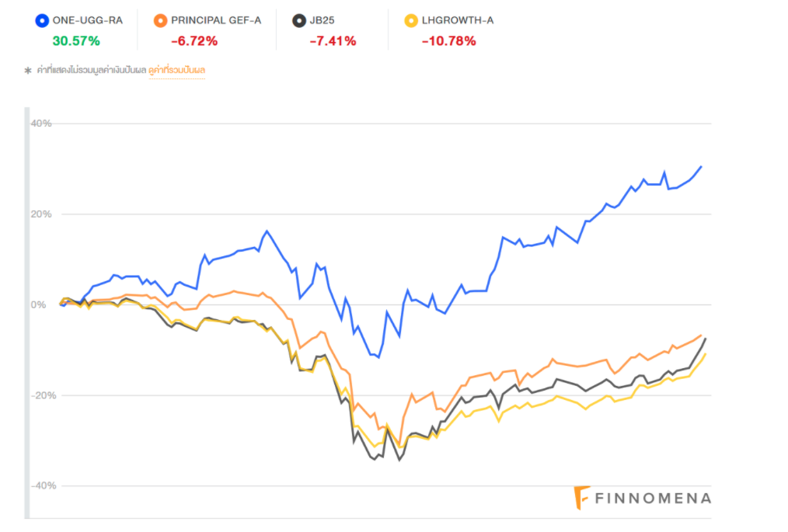Click the FINNOMENA watermark text
This screenshot has height=532, width=788.
coord(653,498)
